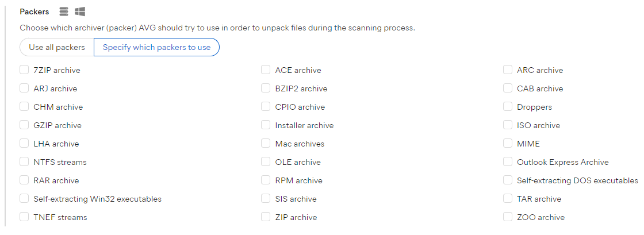The height and width of the screenshot is (235, 644).
Task: Enable Self-extracting DOS executables checkbox
Action: pyautogui.click(x=508, y=180)
